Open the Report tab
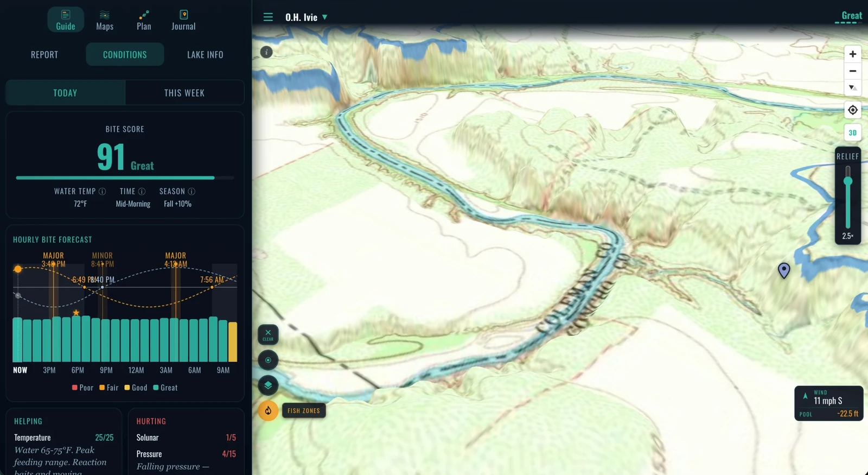Image resolution: width=868 pixels, height=475 pixels. pyautogui.click(x=44, y=54)
